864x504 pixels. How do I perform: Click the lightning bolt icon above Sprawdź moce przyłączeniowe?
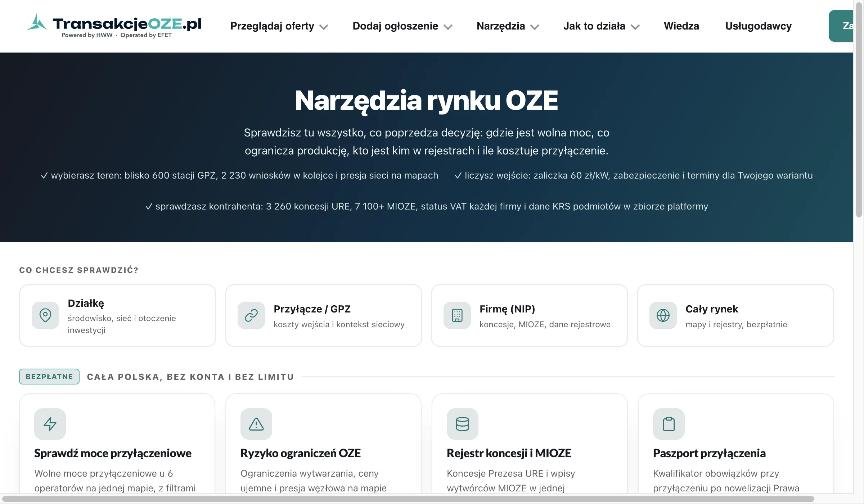(x=50, y=424)
